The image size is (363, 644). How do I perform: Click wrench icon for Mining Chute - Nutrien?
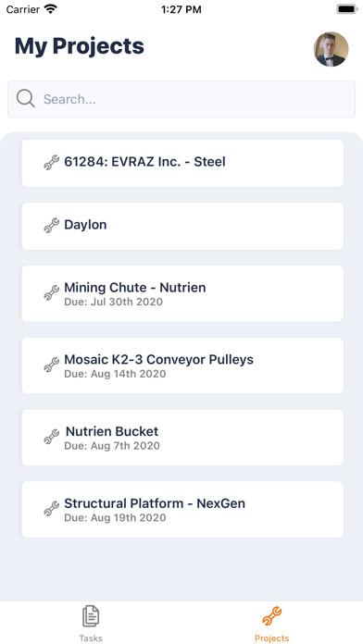[51, 293]
